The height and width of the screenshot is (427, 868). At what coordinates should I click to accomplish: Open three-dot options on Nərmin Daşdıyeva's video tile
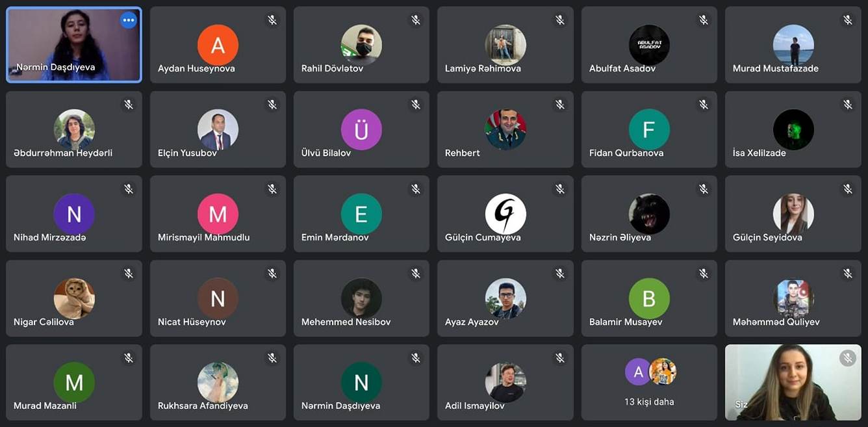click(129, 20)
